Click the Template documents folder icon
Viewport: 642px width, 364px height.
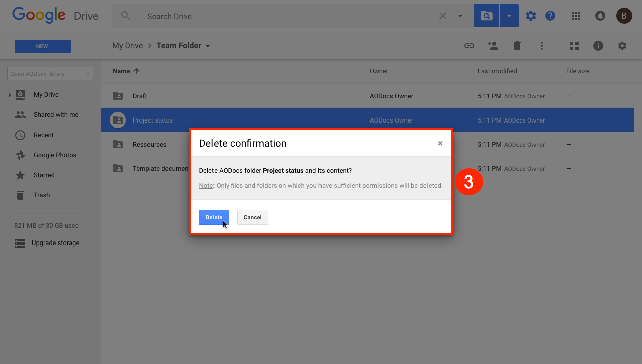coord(118,168)
